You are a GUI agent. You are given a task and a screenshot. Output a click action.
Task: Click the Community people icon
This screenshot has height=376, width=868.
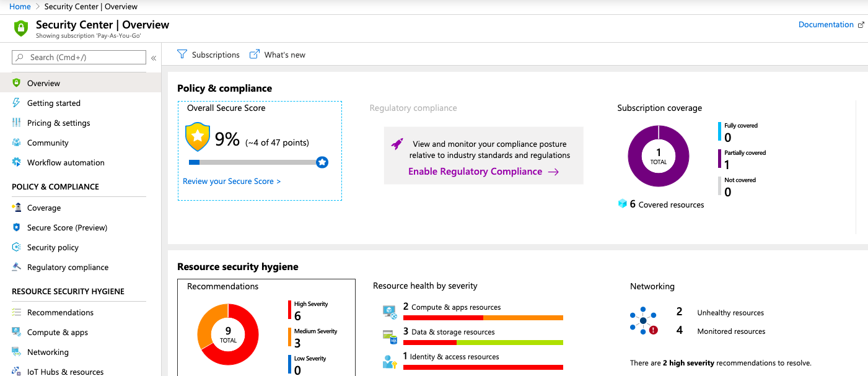pos(16,142)
